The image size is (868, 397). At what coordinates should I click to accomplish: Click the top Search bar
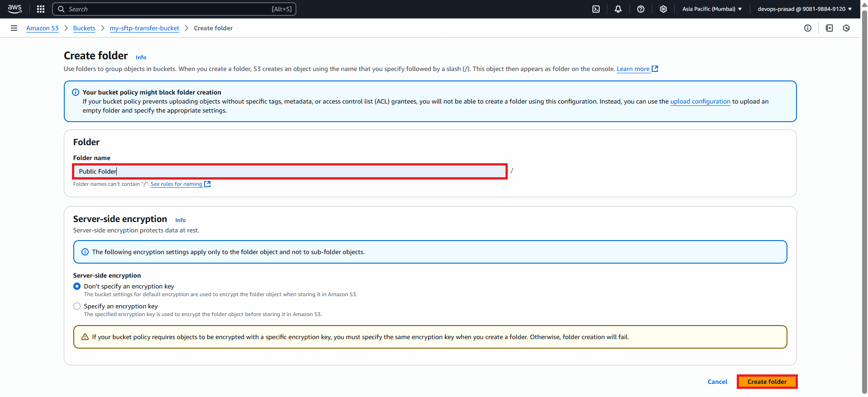click(174, 9)
